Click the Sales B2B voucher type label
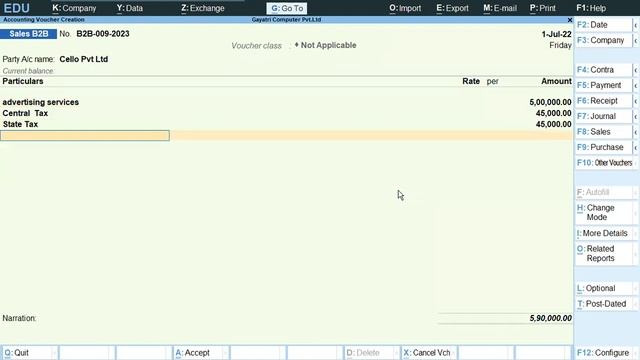The width and height of the screenshot is (640, 360). click(x=29, y=34)
